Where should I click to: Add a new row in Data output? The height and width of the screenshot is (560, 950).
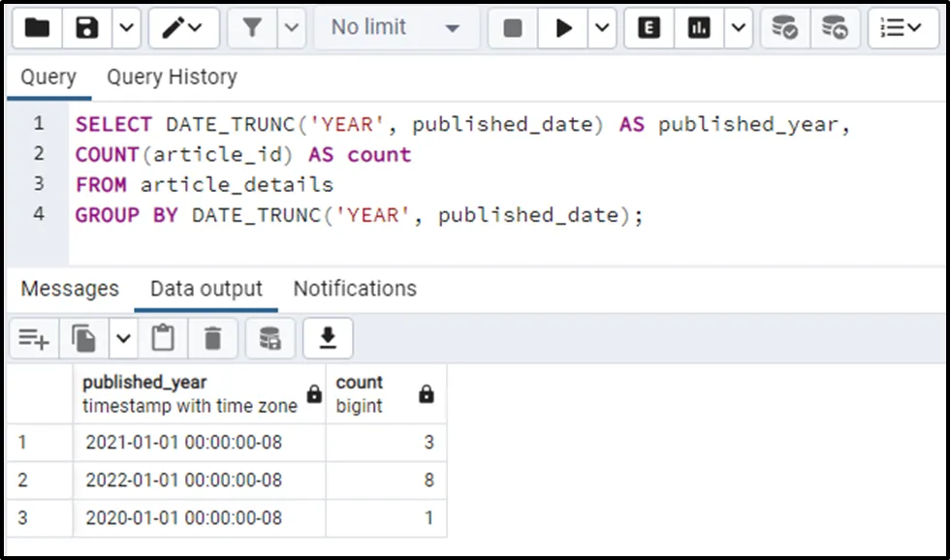coord(34,338)
